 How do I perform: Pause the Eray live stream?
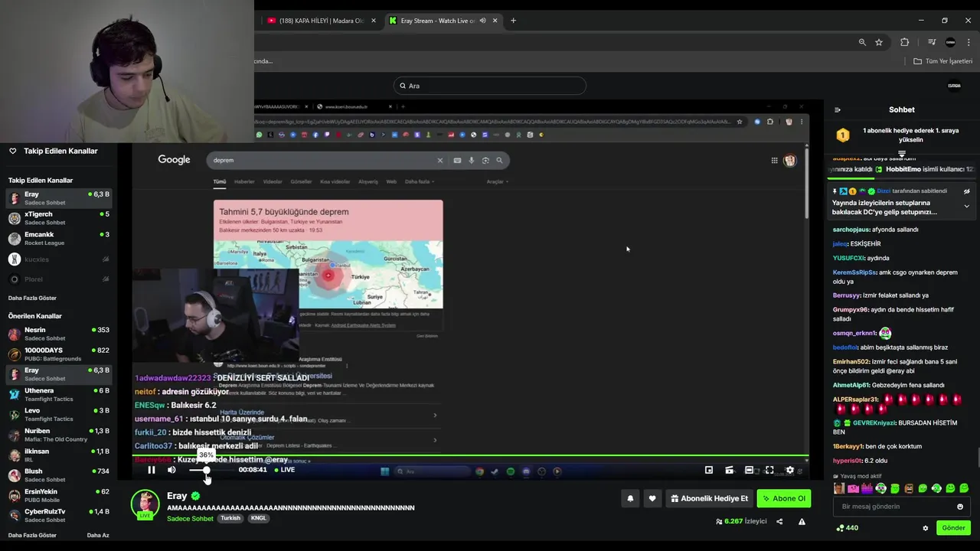pyautogui.click(x=152, y=470)
